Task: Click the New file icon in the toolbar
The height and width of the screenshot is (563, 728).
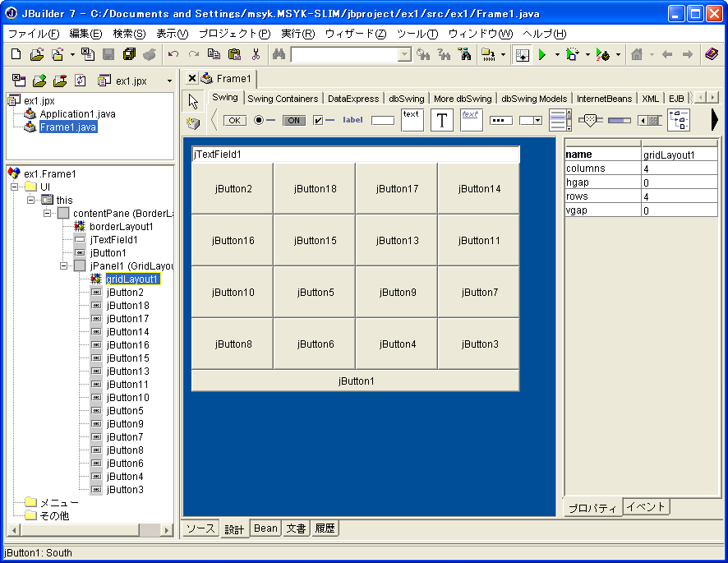Action: coord(16,55)
